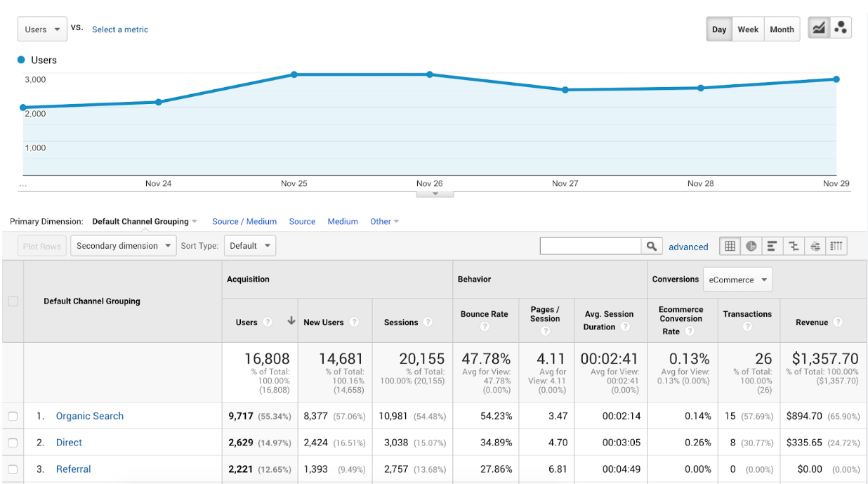Viewport: 868px width, 484px height.
Task: Select the pivot table view icon
Action: (x=836, y=246)
